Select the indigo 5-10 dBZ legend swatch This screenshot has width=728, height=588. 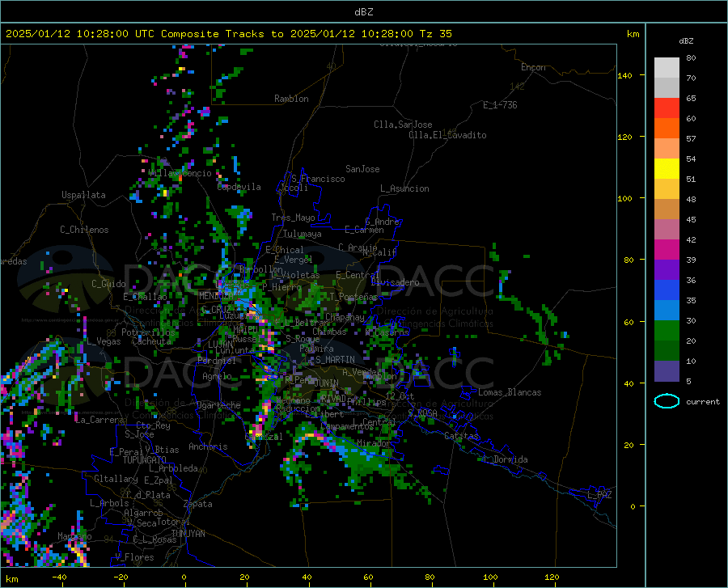click(667, 371)
